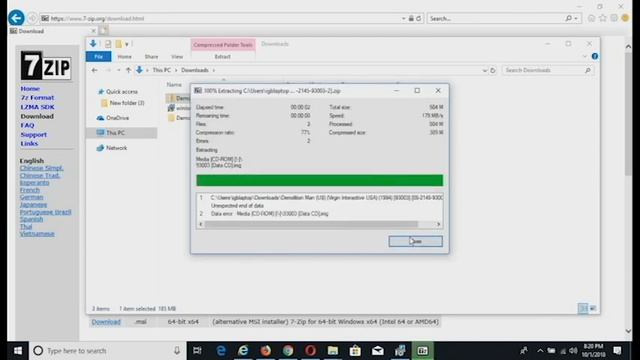The image size is (640, 360).
Task: Switch Explorer to details view icon
Action: point(583,308)
